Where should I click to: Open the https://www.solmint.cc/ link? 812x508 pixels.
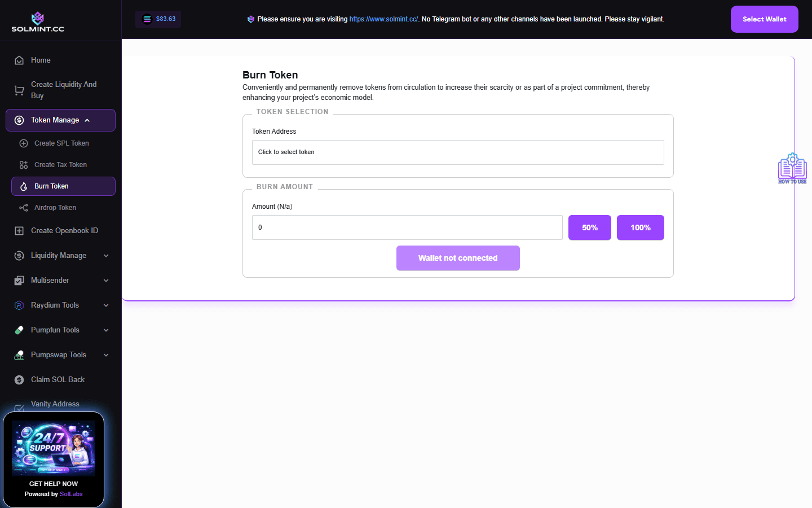[x=383, y=19]
